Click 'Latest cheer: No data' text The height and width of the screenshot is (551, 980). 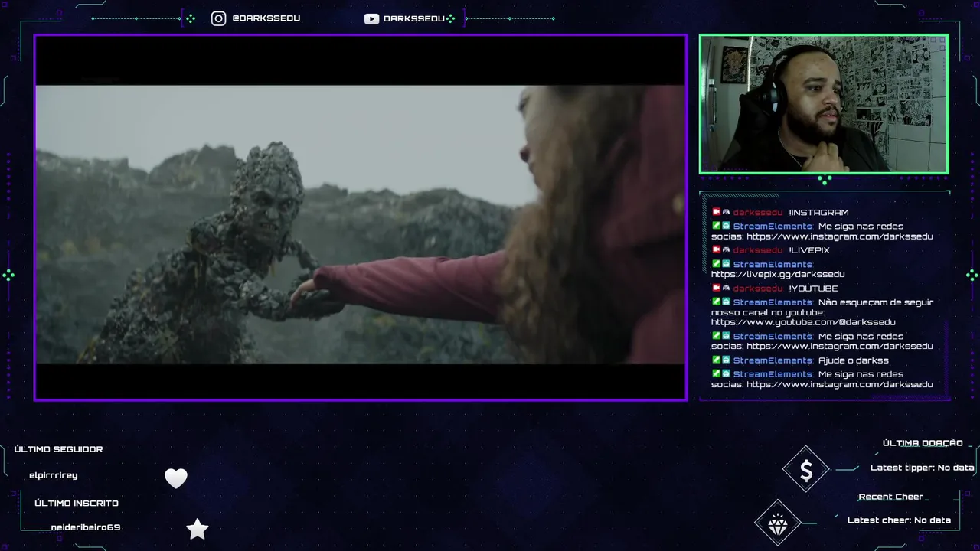(x=899, y=520)
